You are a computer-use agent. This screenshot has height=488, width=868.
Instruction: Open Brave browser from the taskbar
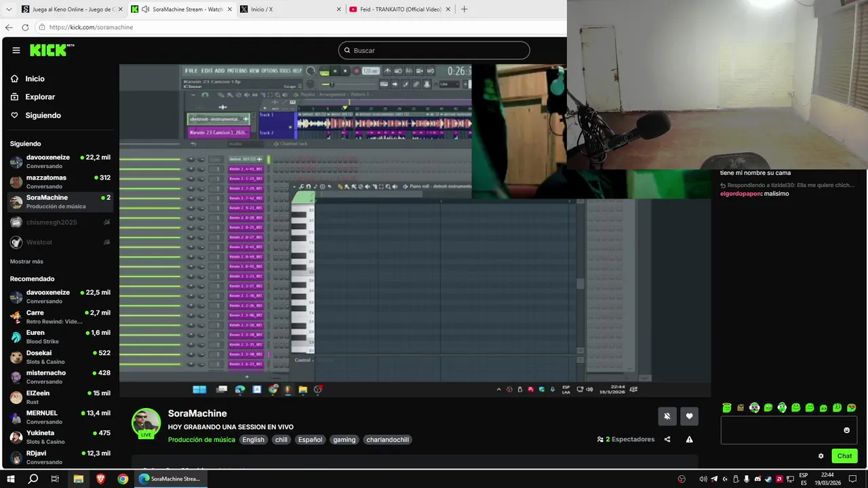100,479
